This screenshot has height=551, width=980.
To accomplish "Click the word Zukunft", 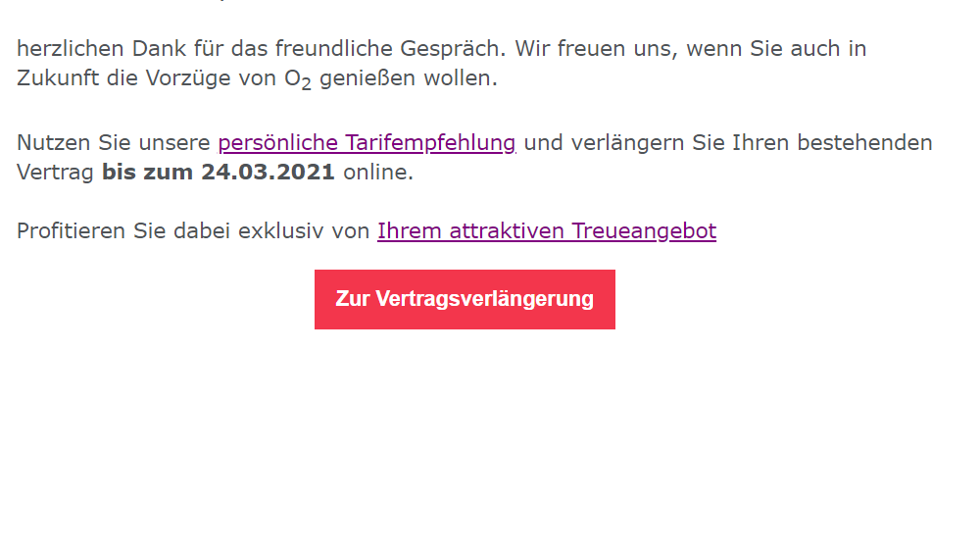I will point(58,78).
